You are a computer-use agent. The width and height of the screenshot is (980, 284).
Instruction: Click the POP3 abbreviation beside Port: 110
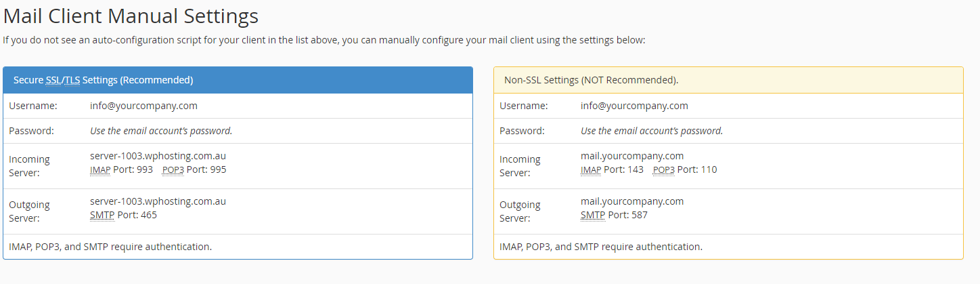pos(664,169)
